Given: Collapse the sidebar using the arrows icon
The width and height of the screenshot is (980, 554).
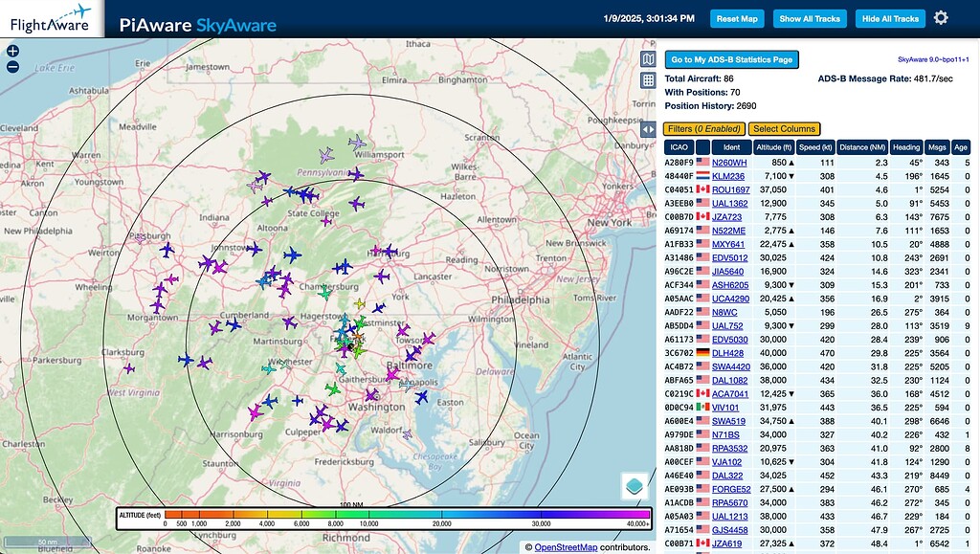Looking at the screenshot, I should coord(648,129).
